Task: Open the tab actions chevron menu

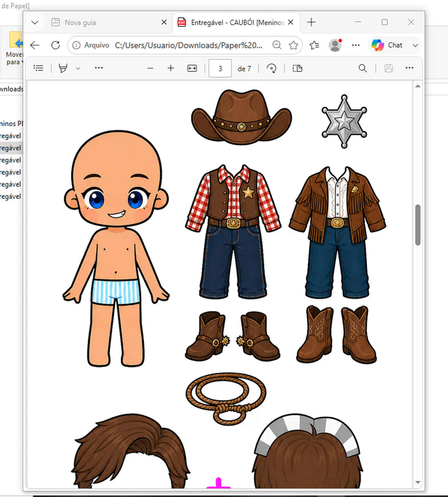Action: 35,22
